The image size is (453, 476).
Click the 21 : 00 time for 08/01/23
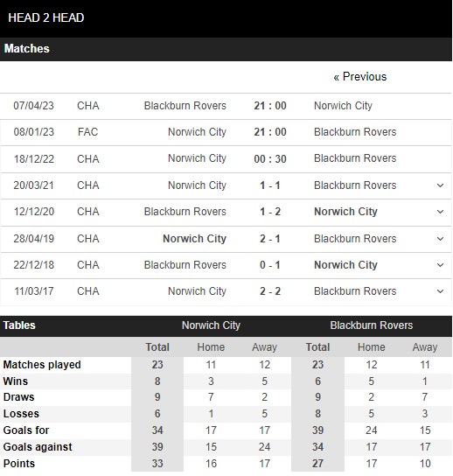[x=270, y=132]
